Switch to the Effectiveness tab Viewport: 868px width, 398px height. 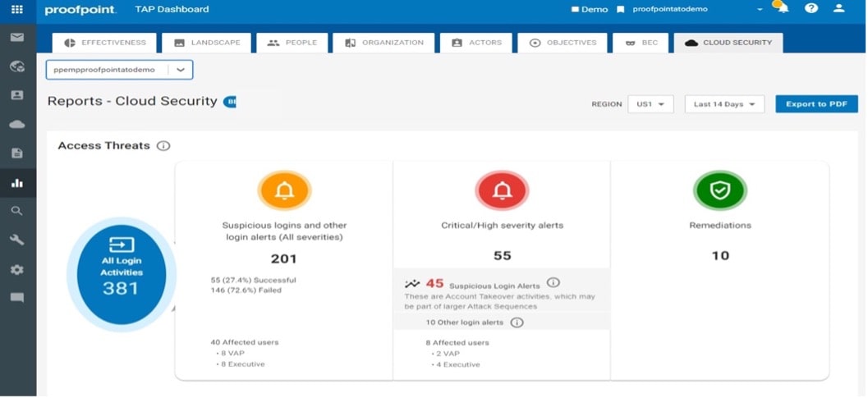click(104, 43)
